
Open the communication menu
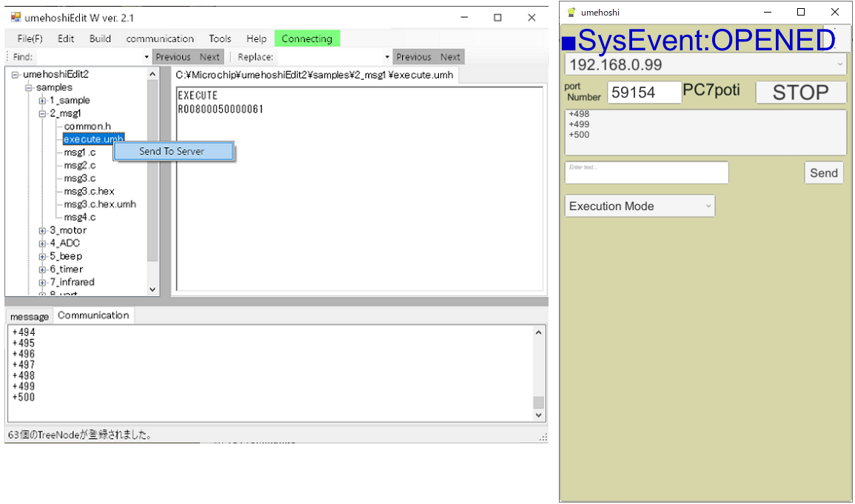[160, 38]
